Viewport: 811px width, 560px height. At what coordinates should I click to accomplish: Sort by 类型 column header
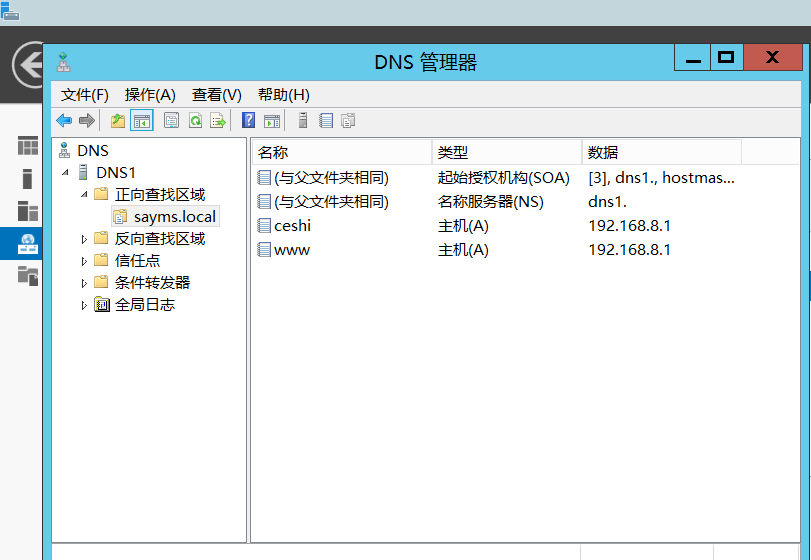click(507, 153)
